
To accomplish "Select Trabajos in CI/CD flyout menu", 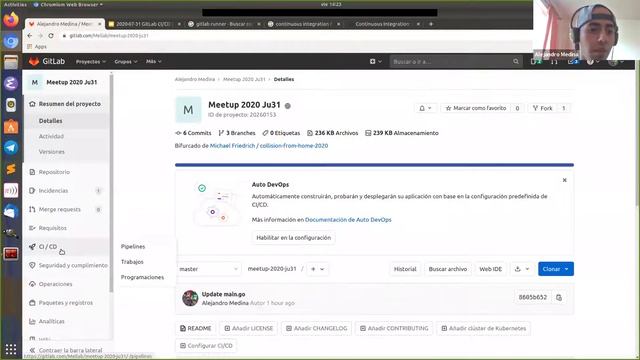I will click(132, 262).
